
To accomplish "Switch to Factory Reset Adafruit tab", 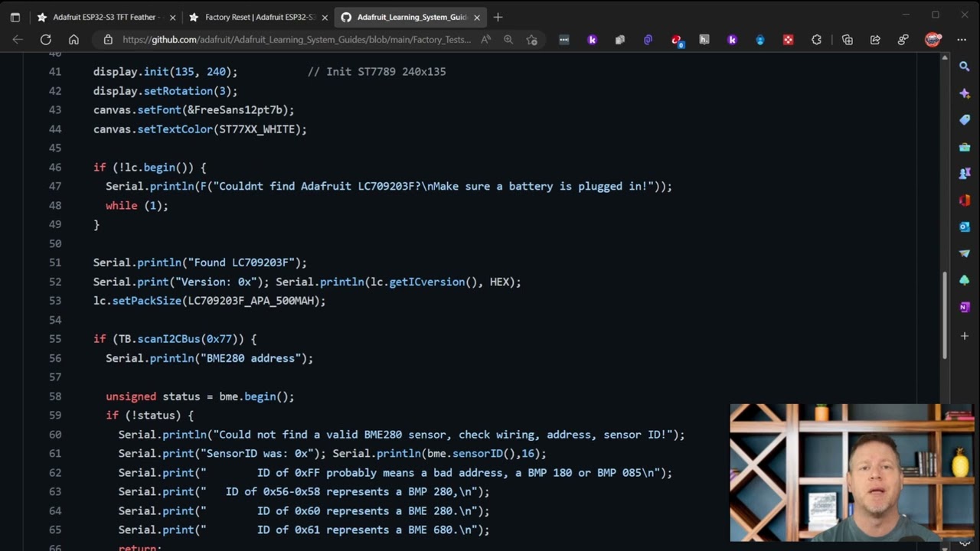I will [260, 17].
